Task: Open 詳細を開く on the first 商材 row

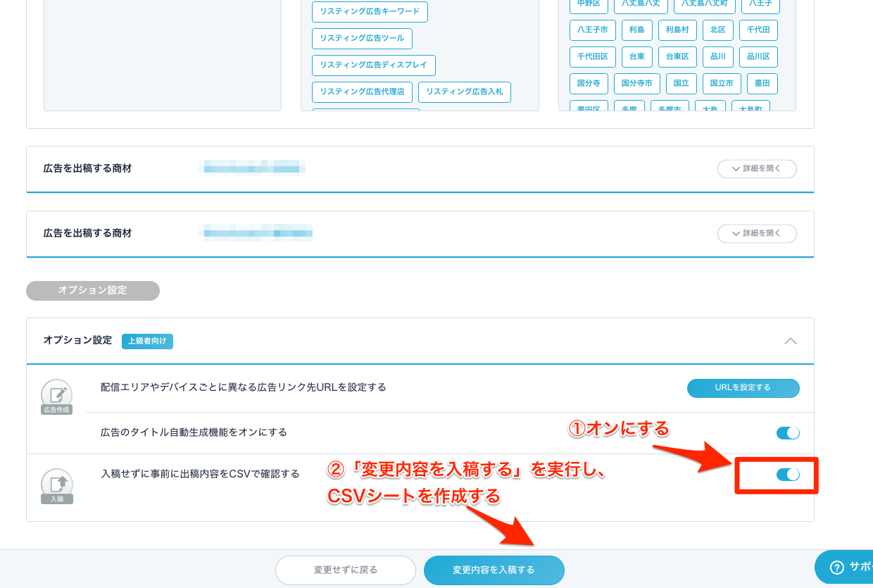Action: 757,169
